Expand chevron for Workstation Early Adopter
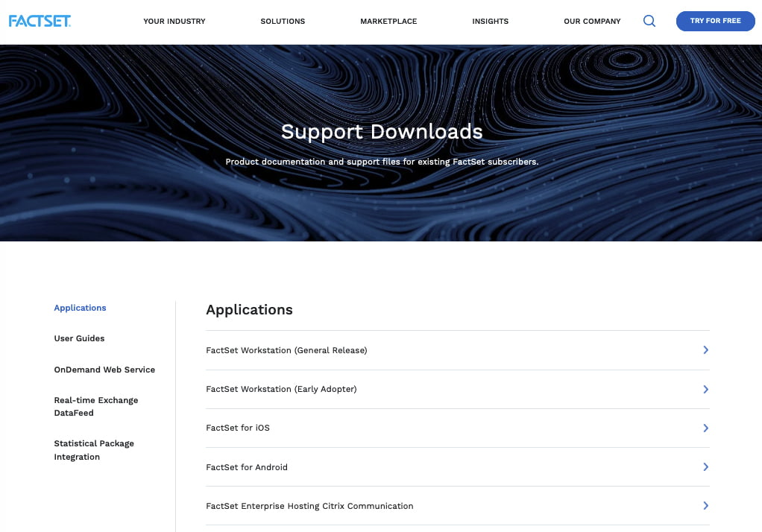Viewport: 762px width, 532px height. click(705, 389)
